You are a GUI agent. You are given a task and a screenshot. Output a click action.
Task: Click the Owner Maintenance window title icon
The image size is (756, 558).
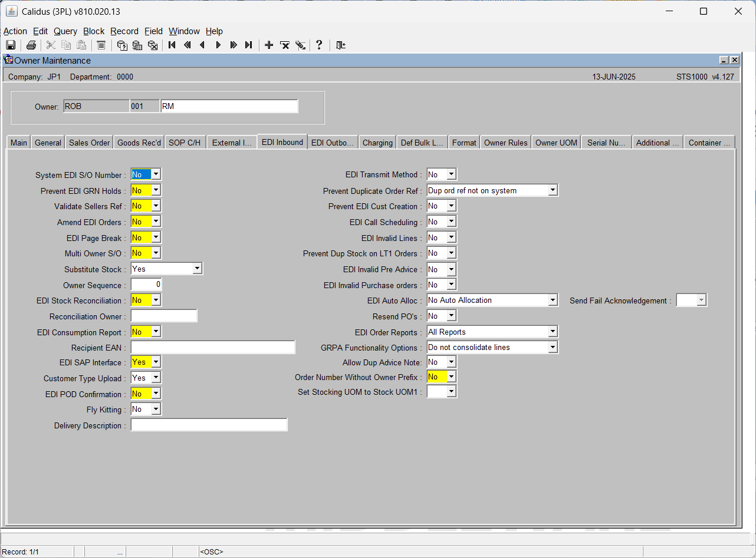coord(8,60)
